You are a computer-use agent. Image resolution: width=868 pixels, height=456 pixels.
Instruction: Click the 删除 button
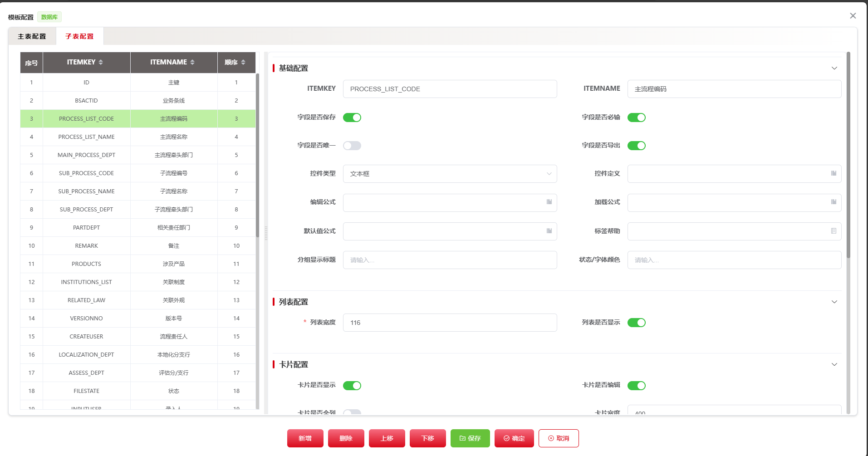pos(346,438)
